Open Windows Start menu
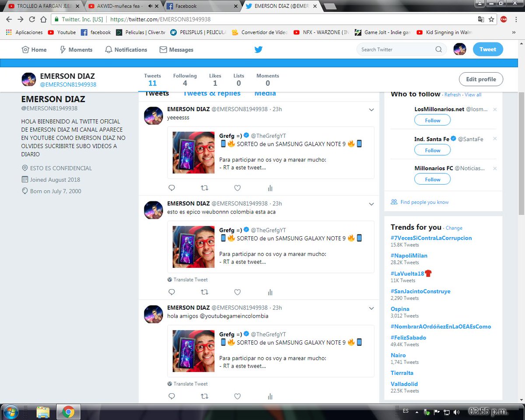 (10, 411)
